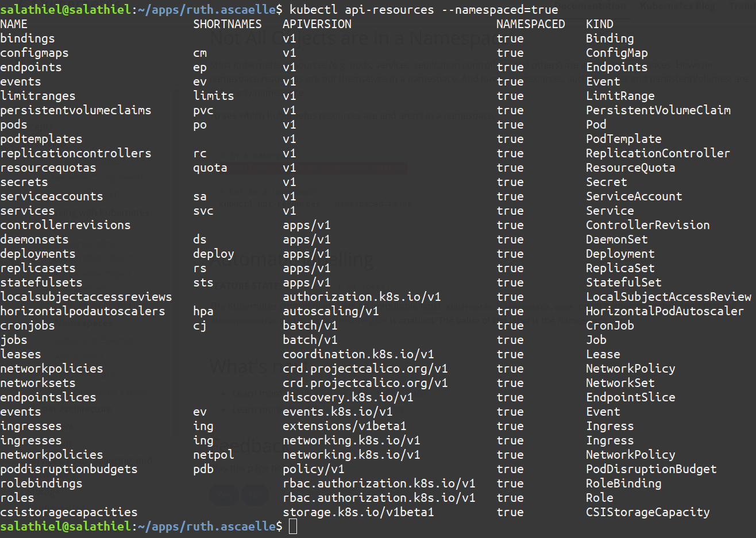Select "Namespaces" in the docs sidebar
The height and width of the screenshot is (538, 756).
[x=84, y=323]
